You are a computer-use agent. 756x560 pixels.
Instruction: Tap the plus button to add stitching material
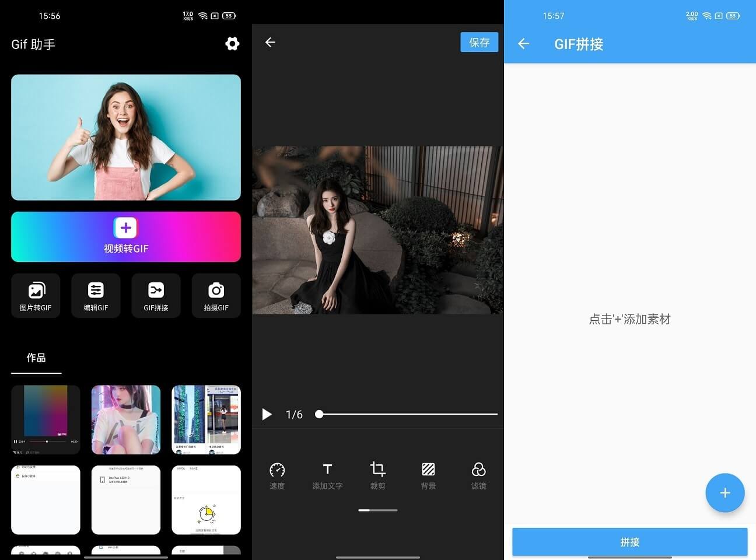[725, 492]
